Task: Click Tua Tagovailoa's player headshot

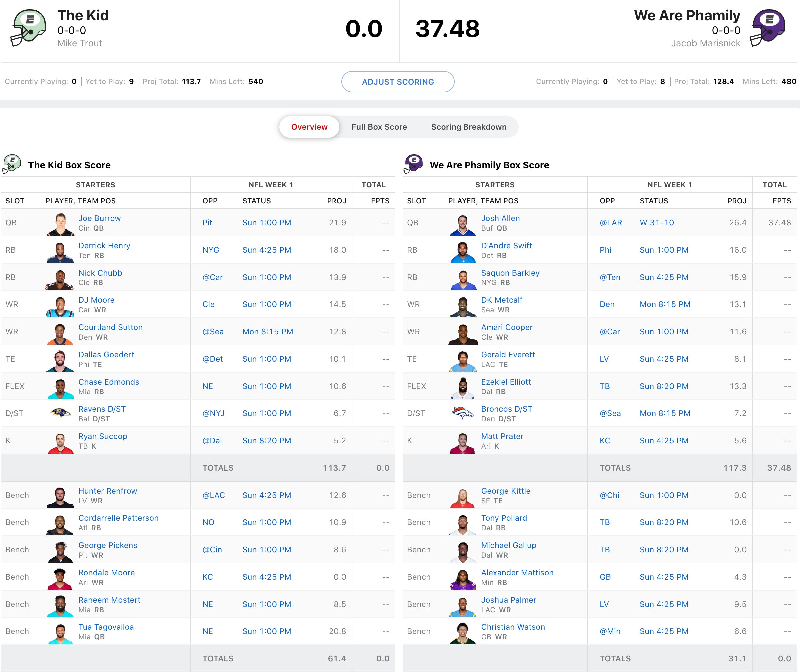Action: pyautogui.click(x=60, y=633)
